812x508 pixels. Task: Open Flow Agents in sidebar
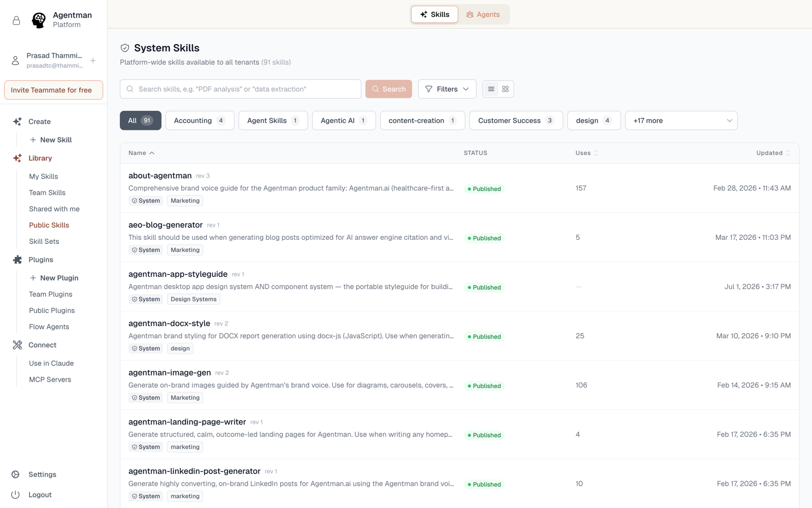[x=49, y=327]
